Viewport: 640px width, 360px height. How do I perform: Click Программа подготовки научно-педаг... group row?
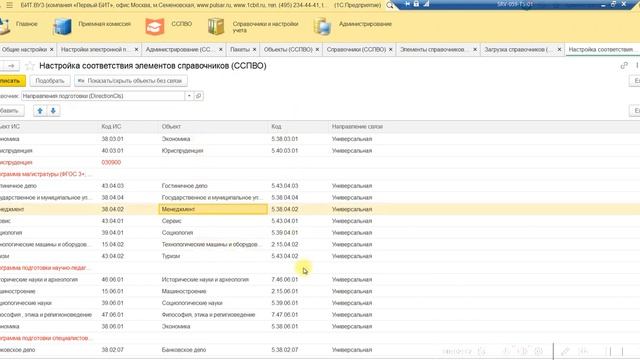[45, 268]
